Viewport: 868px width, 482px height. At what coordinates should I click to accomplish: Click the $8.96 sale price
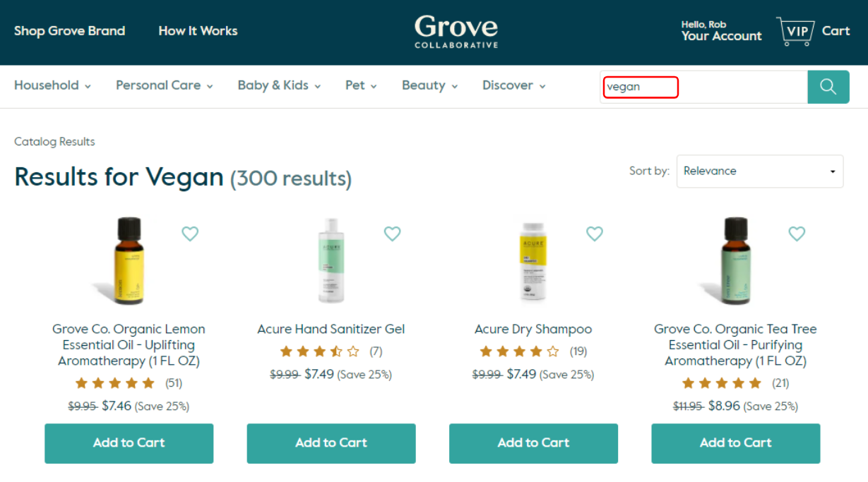[723, 406]
